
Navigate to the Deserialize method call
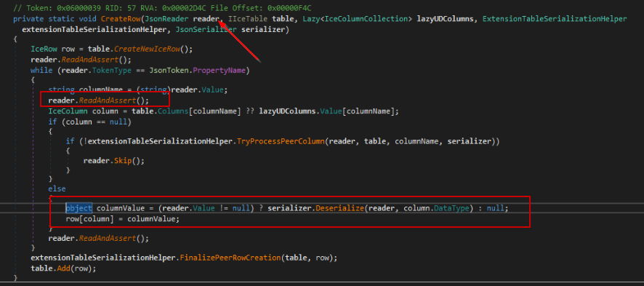339,208
